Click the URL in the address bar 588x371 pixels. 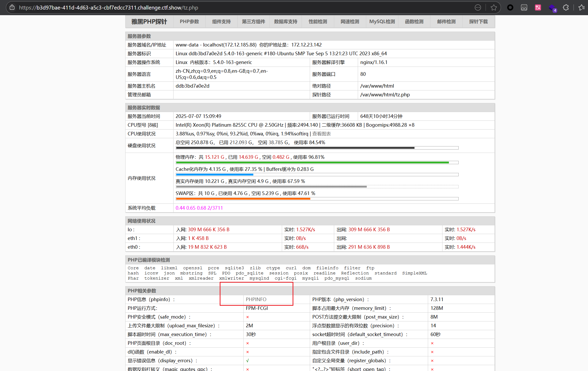point(108,7)
